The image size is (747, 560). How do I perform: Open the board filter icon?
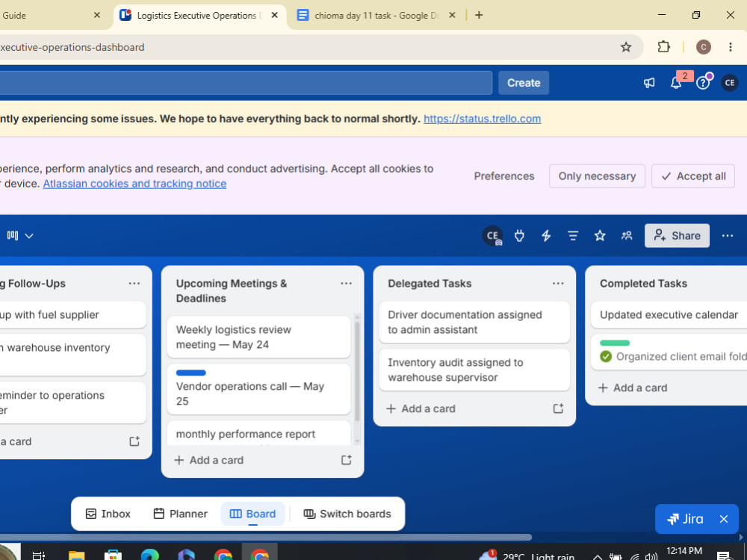point(573,236)
